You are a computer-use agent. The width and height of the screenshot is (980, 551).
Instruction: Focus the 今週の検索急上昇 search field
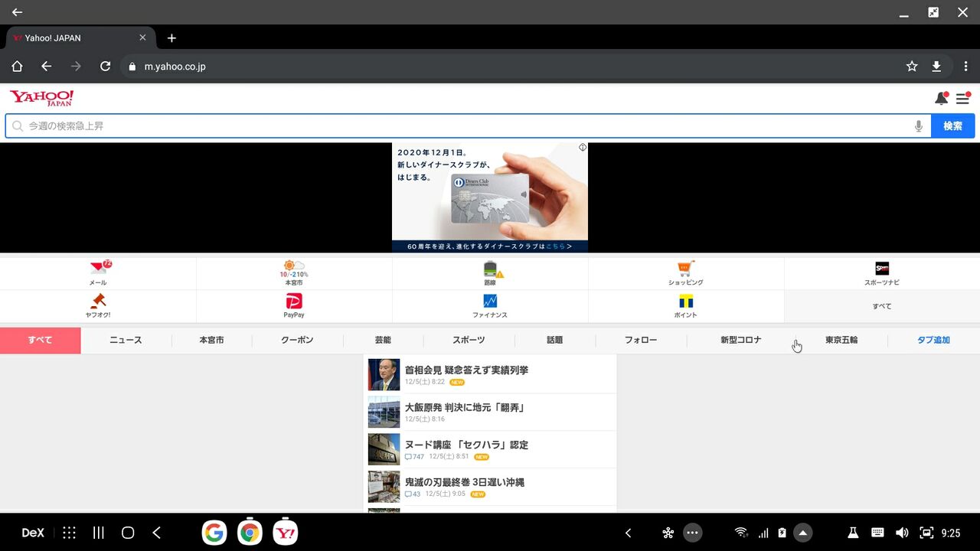(468, 126)
